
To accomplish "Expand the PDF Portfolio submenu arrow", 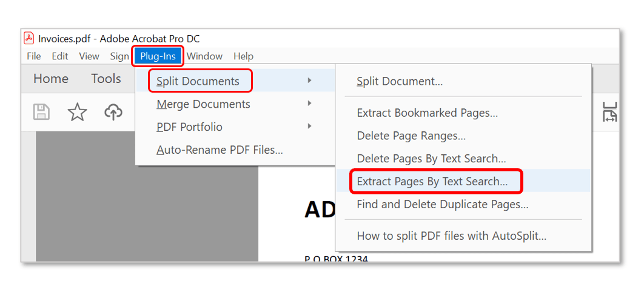I will (310, 126).
